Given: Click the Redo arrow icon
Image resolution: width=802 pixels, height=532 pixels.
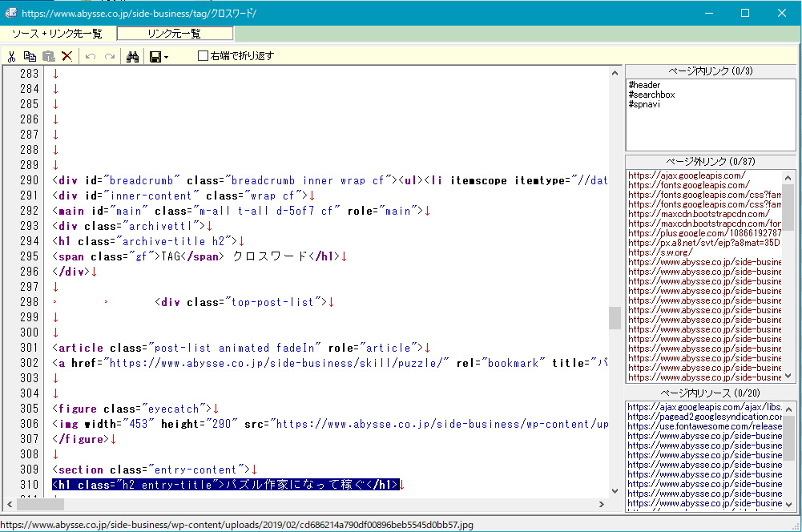Looking at the screenshot, I should coord(110,56).
